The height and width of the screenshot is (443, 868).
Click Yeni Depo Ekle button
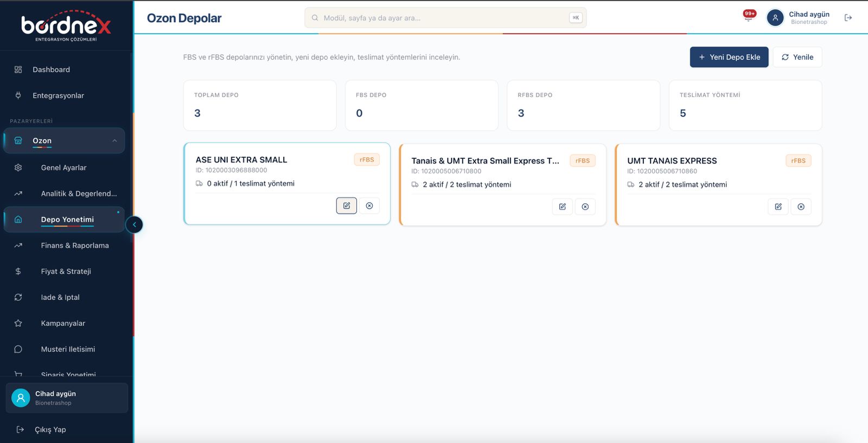pyautogui.click(x=729, y=57)
